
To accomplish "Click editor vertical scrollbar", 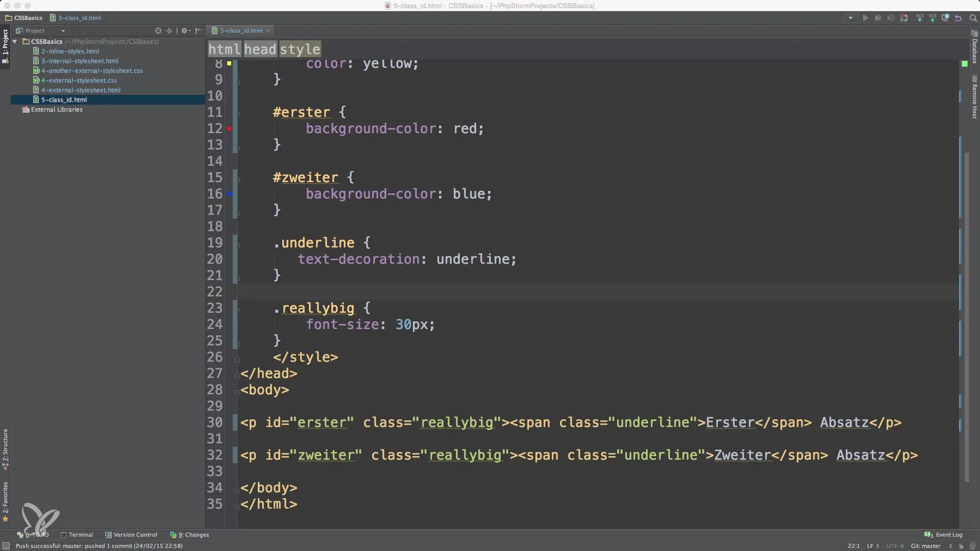I will coord(967,316).
